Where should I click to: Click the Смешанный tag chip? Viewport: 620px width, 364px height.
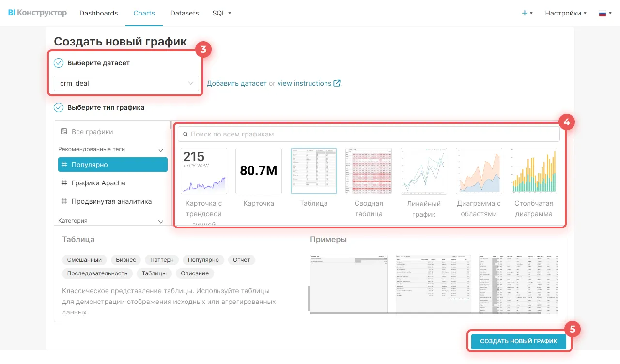(85, 260)
